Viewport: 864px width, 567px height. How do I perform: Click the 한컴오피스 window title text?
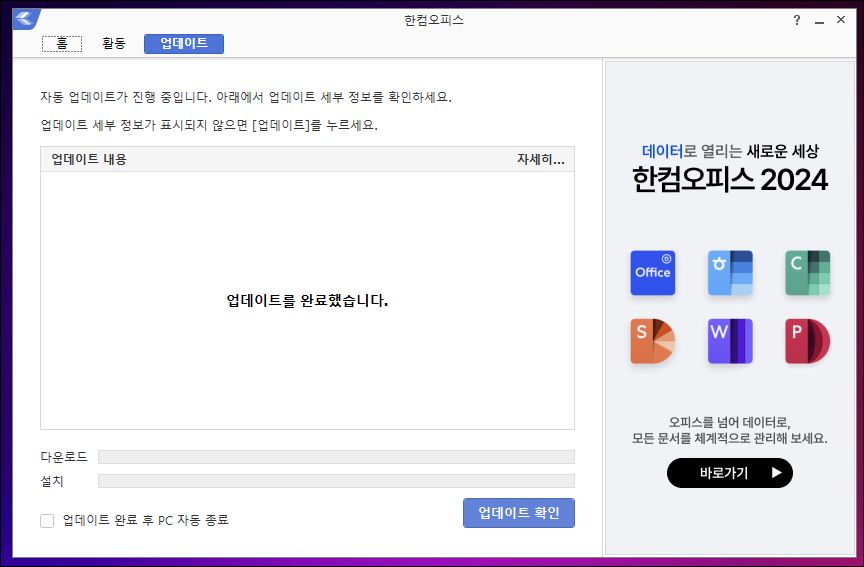tap(434, 20)
